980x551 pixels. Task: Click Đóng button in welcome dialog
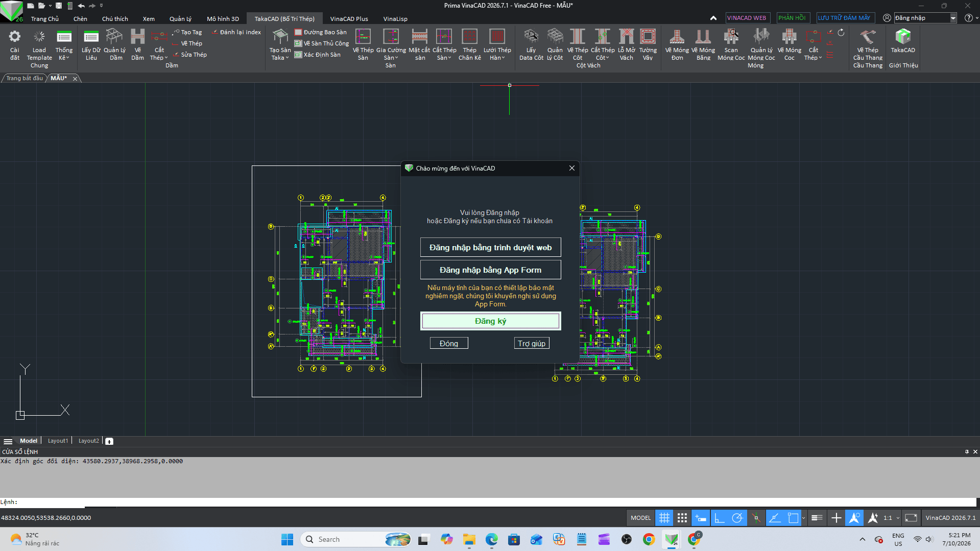[x=449, y=343]
